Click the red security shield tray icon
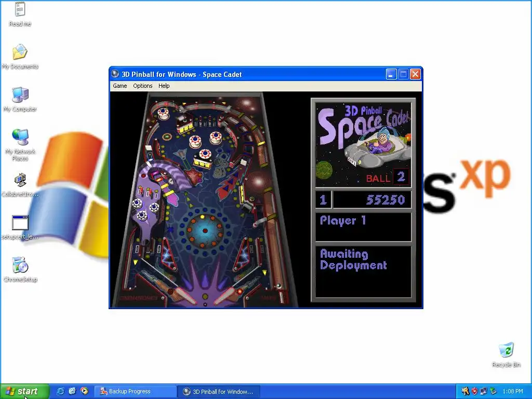Screen dimensions: 532x399 (x=474, y=391)
